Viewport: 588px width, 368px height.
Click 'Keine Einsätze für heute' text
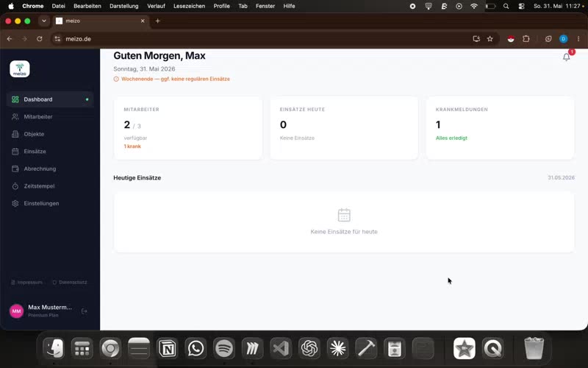[x=344, y=232]
